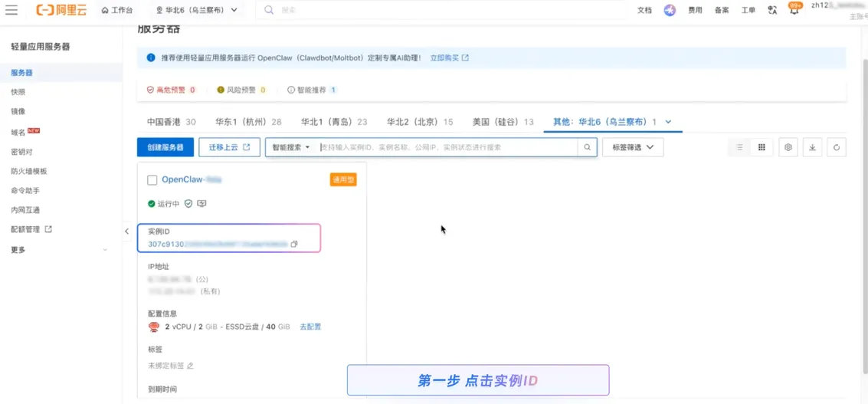The image size is (868, 404).
Task: Open the OpenClaw server name link
Action: [192, 179]
